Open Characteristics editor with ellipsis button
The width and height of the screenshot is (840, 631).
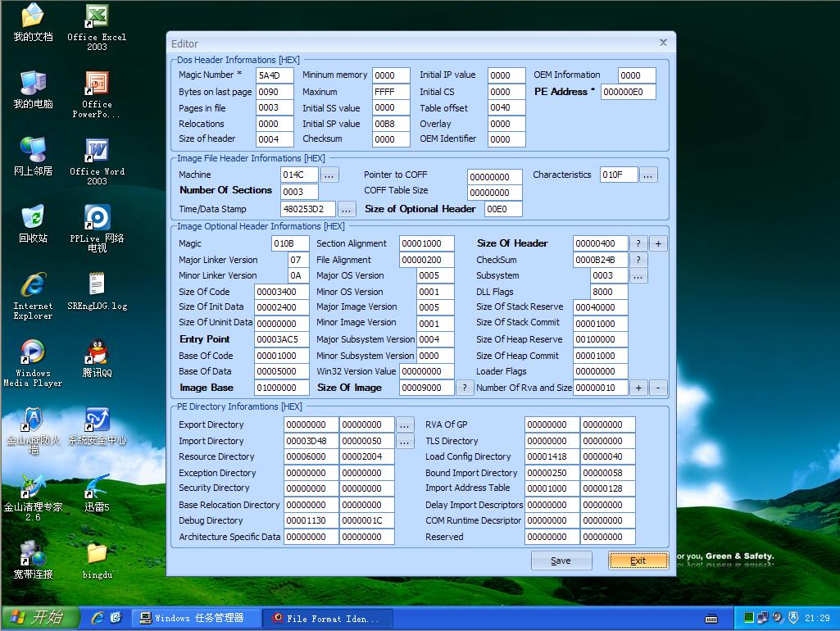pyautogui.click(x=648, y=175)
